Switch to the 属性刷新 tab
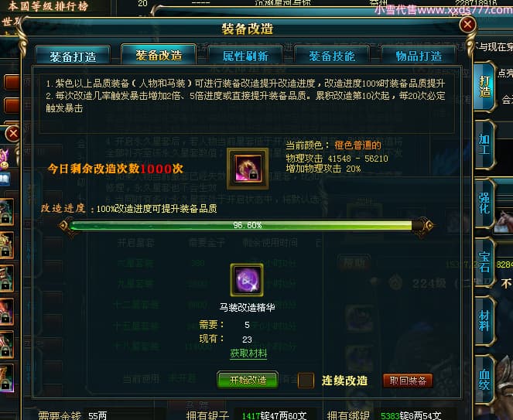Image resolution: width=513 pixels, height=420 pixels. point(245,56)
